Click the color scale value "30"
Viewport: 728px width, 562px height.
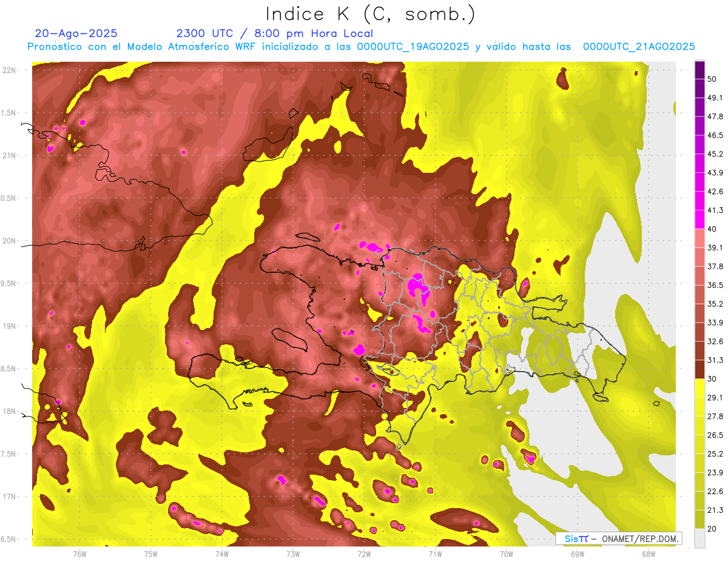click(712, 379)
